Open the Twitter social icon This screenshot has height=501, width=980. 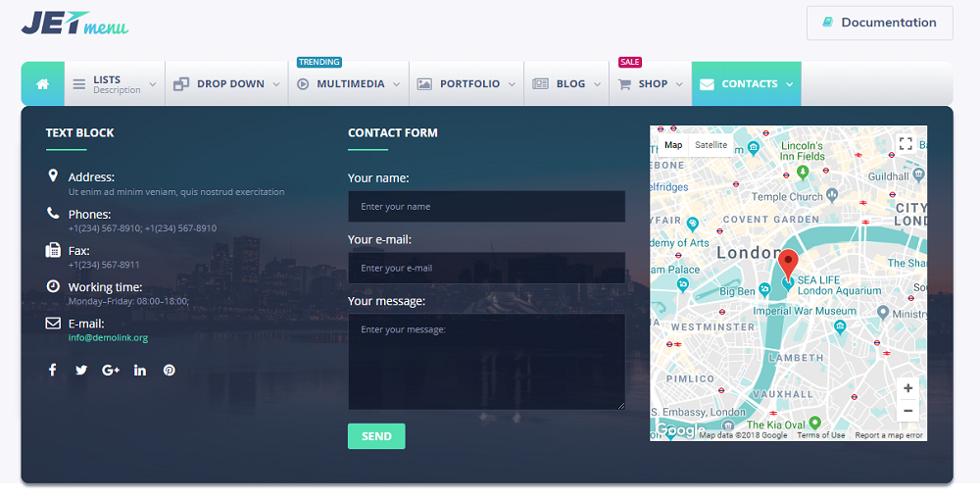pos(81,370)
